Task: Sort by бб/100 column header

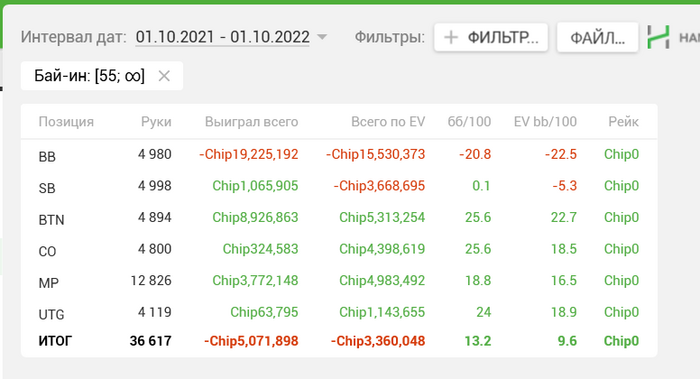Action: point(469,122)
